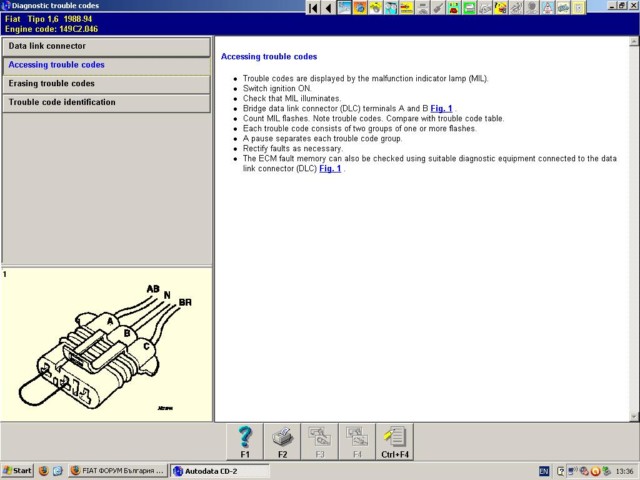The width and height of the screenshot is (640, 480).
Task: Click the F2 printer icon
Action: coord(282,438)
